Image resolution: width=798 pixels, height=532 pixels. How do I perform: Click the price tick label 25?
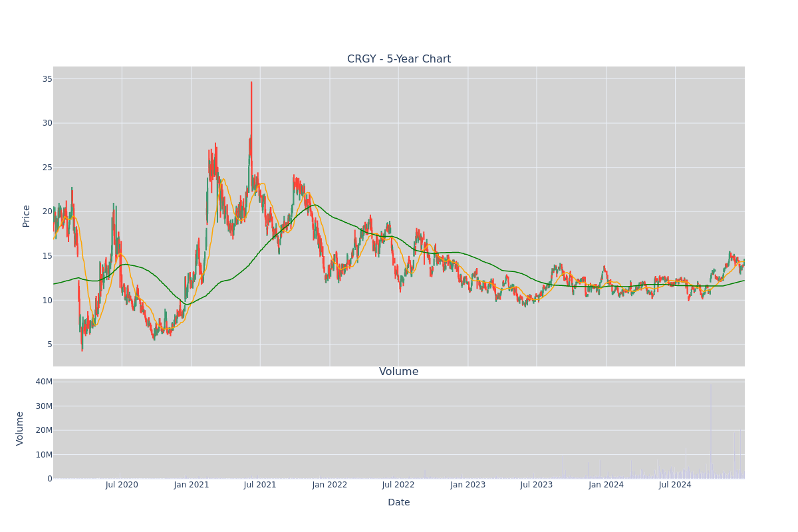pyautogui.click(x=47, y=167)
